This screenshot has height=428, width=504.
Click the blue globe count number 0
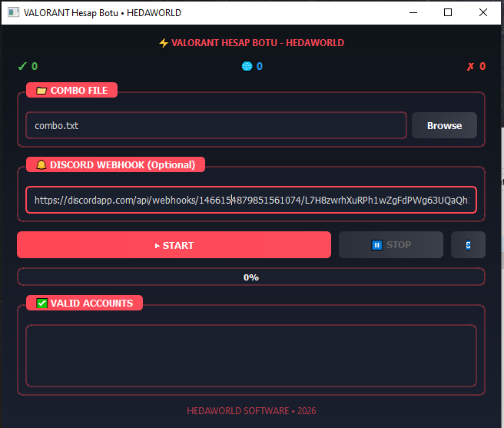[260, 66]
